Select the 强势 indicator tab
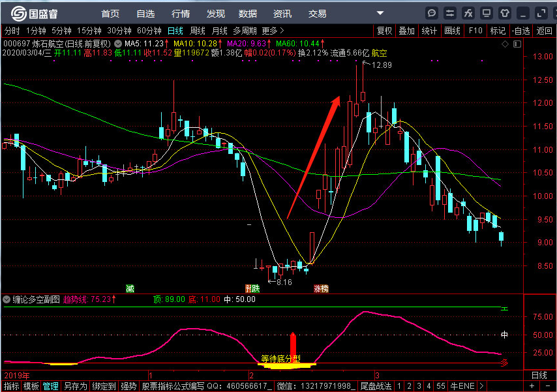This screenshot has width=557, height=392. point(128,386)
